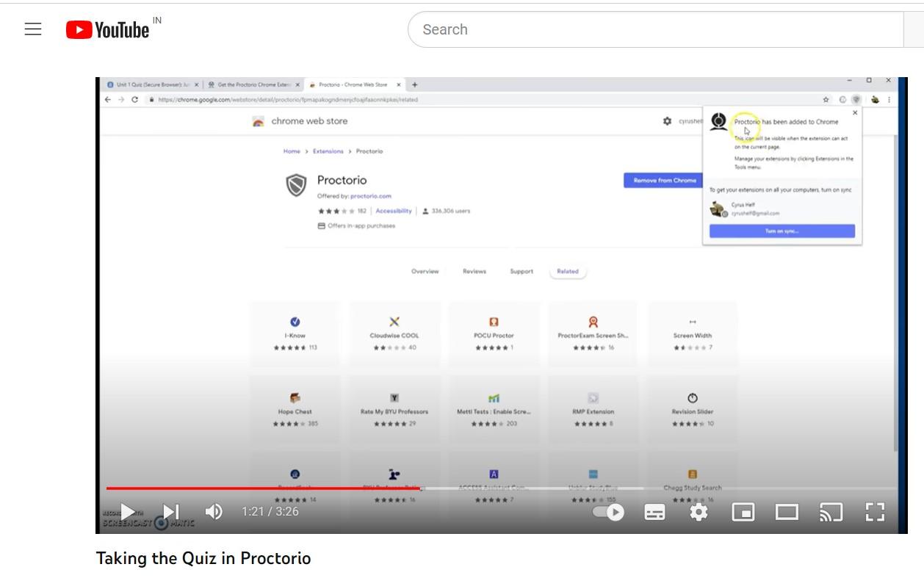Click Remove from Chrome button in video
Screen dimensions: 924x578
pyautogui.click(x=665, y=181)
